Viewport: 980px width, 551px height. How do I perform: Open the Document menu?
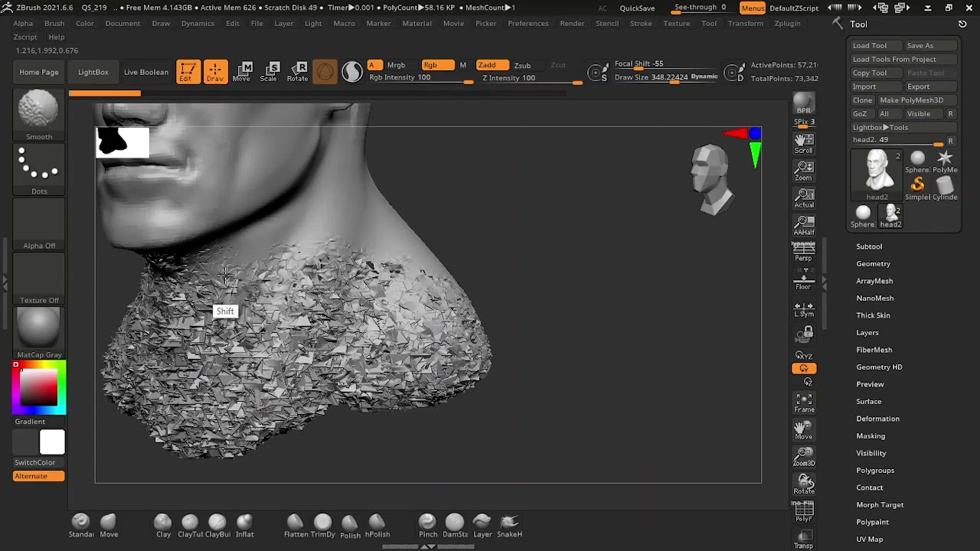coord(122,23)
